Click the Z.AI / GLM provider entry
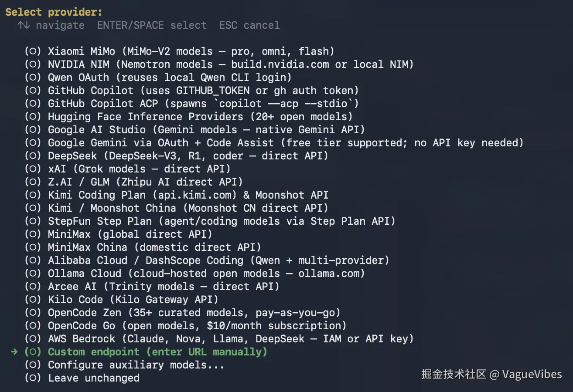This screenshot has height=392, width=573. (145, 182)
